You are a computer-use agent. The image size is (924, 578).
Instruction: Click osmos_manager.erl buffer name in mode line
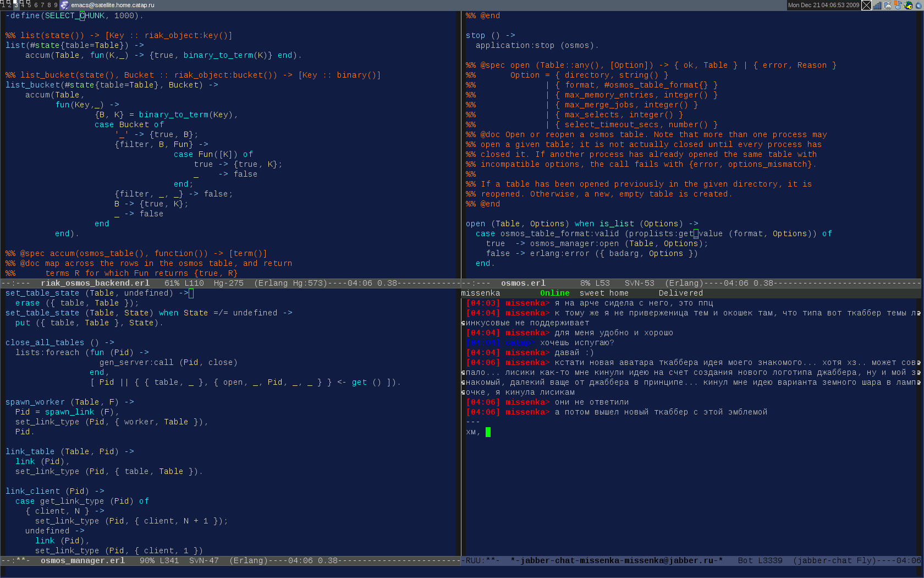pos(82,560)
